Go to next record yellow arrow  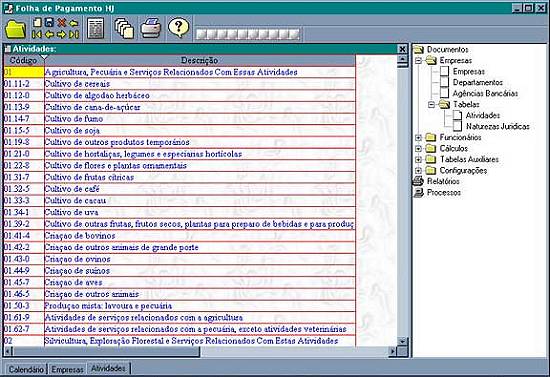tap(62, 34)
